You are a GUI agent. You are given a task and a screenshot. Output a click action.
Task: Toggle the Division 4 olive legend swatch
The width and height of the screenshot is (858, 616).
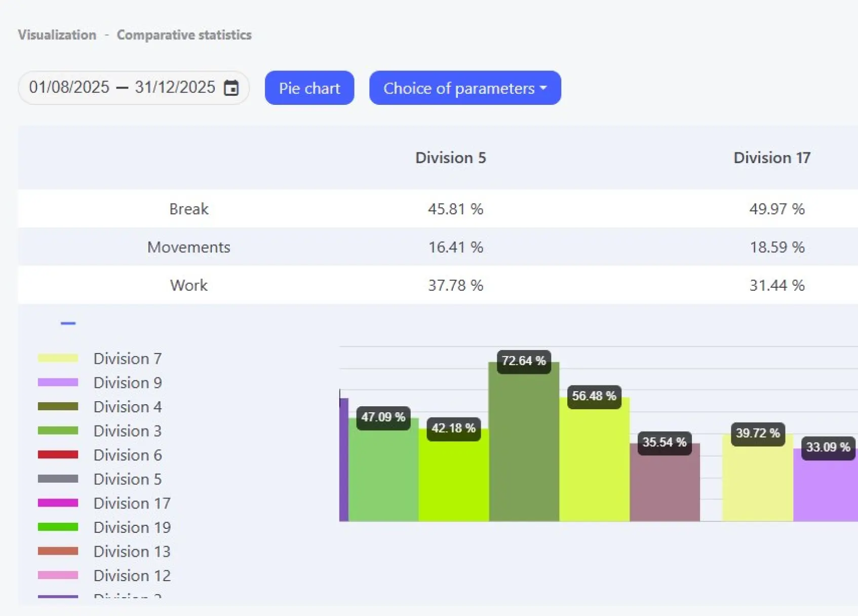point(58,406)
